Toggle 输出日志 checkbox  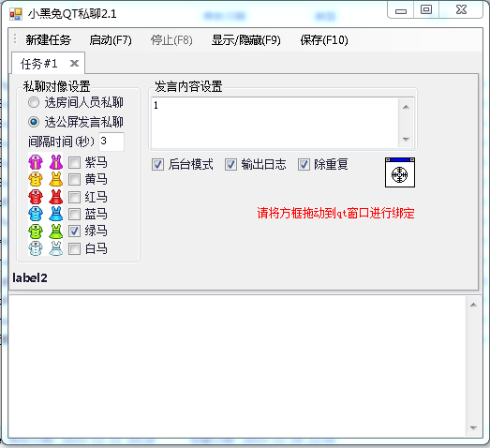pos(230,164)
